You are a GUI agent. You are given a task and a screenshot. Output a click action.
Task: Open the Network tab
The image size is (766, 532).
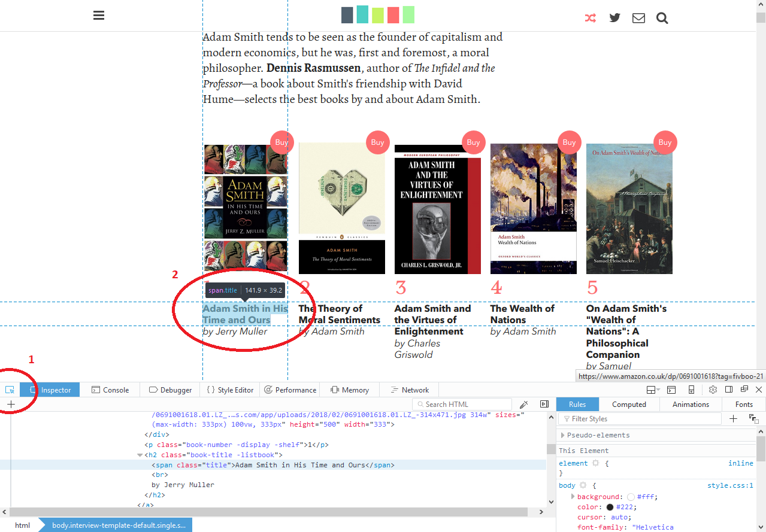tap(410, 390)
